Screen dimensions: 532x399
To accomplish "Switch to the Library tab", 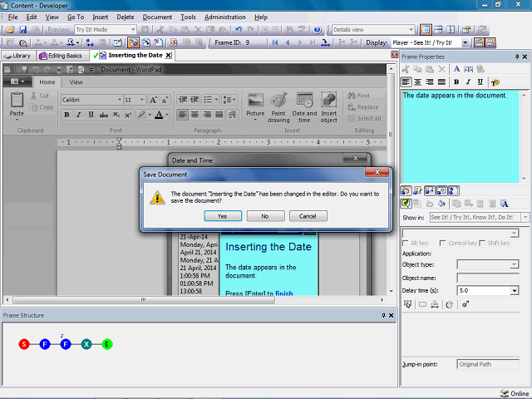I will pyautogui.click(x=18, y=56).
